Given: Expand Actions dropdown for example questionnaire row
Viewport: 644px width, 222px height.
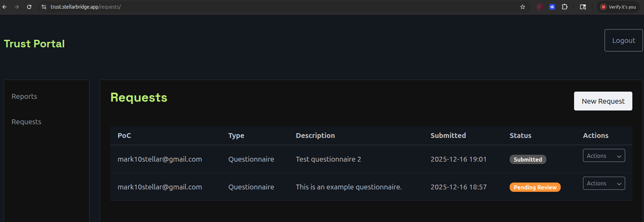Looking at the screenshot, I should [604, 183].
